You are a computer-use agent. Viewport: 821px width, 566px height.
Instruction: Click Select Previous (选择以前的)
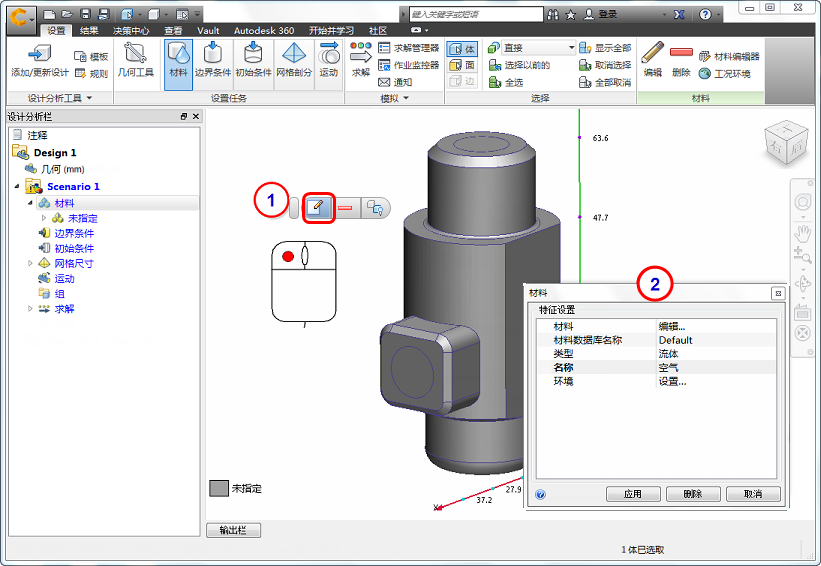[519, 65]
